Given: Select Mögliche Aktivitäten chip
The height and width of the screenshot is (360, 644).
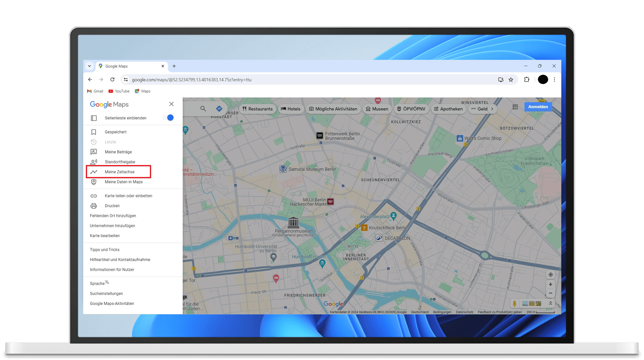Looking at the screenshot, I should 333,109.
